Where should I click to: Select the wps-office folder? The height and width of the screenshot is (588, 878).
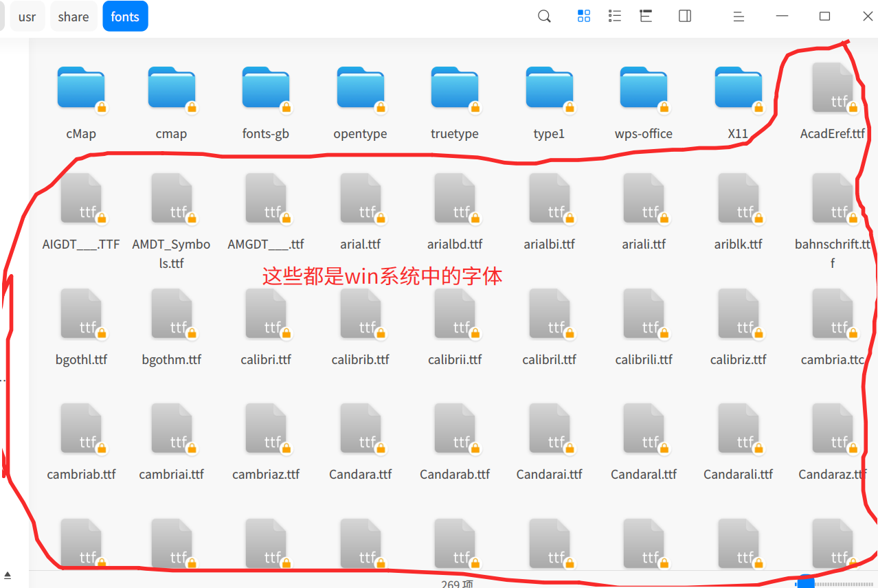pyautogui.click(x=644, y=89)
